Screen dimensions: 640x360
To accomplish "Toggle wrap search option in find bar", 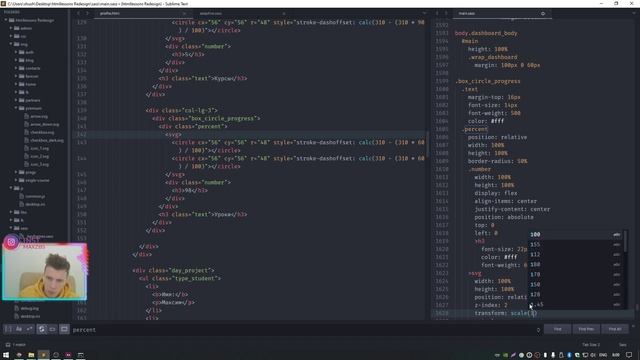I will click(42, 329).
